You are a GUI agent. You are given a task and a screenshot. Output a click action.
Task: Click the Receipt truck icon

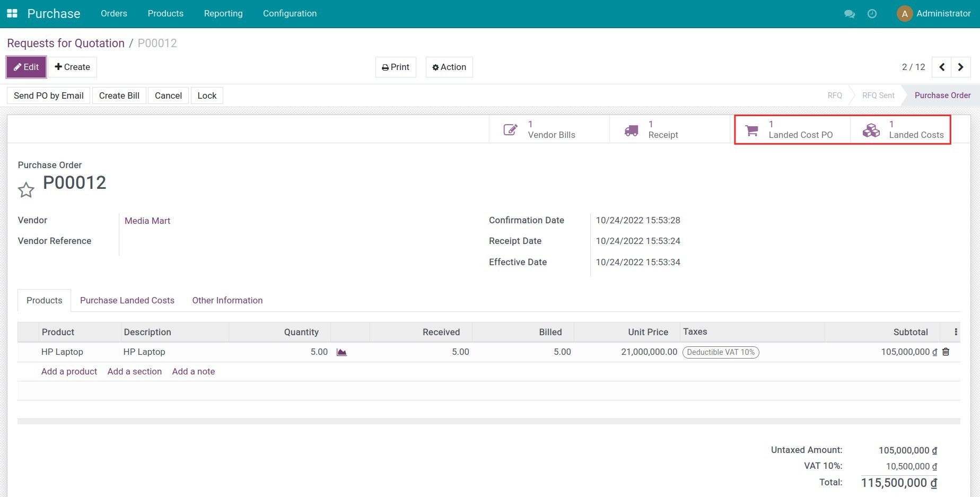(x=631, y=129)
